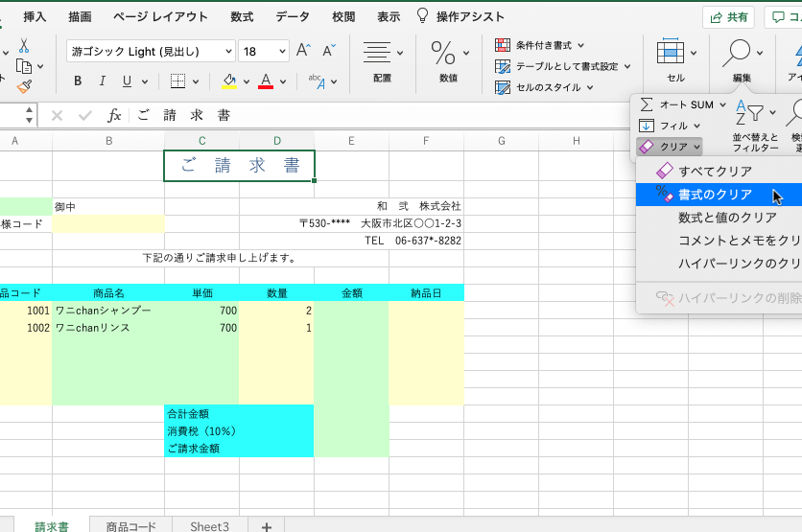Select the ご請求書 title cell

pyautogui.click(x=239, y=166)
